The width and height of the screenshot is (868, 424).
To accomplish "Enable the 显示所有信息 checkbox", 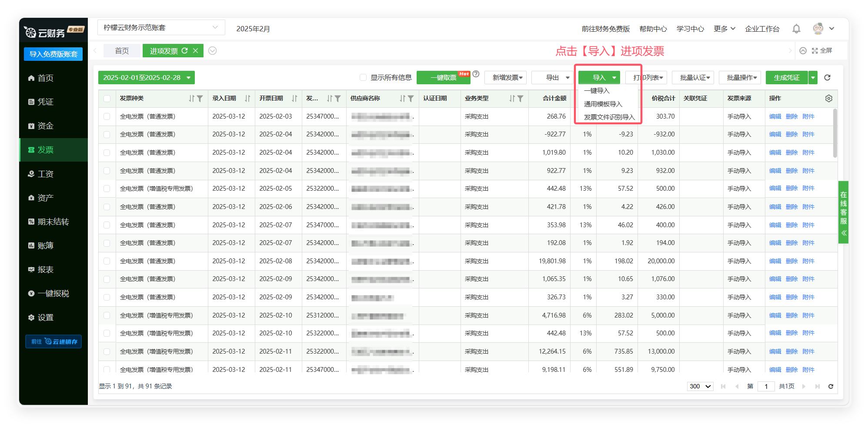I will point(363,78).
